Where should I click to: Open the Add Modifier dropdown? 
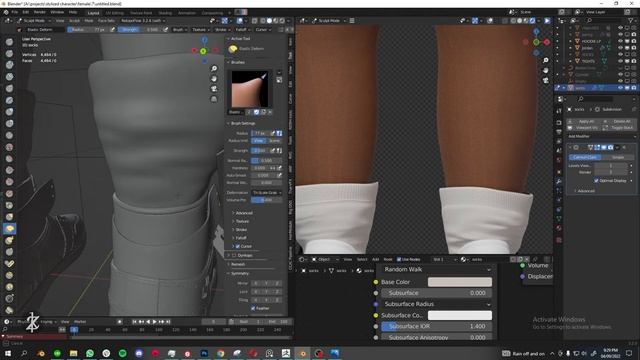point(602,136)
